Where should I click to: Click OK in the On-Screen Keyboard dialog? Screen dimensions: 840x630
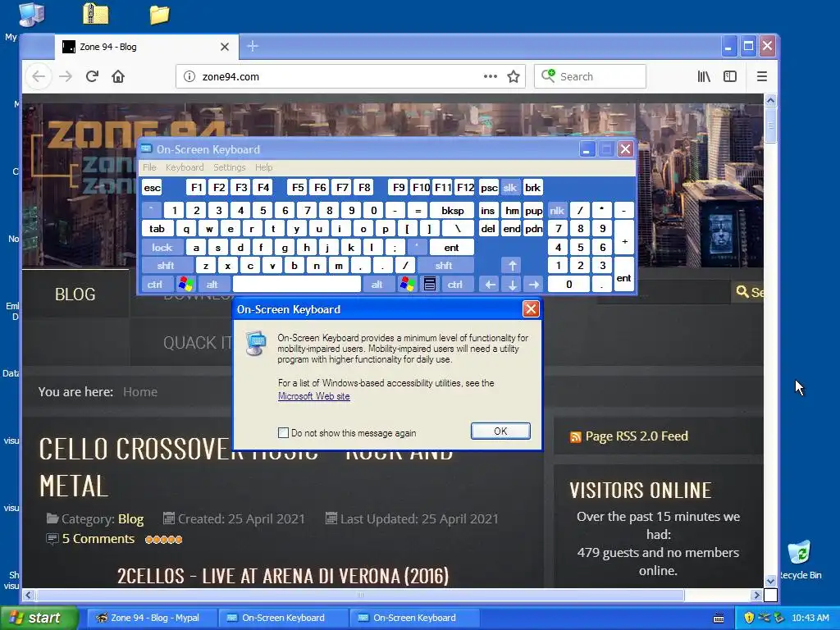tap(500, 431)
